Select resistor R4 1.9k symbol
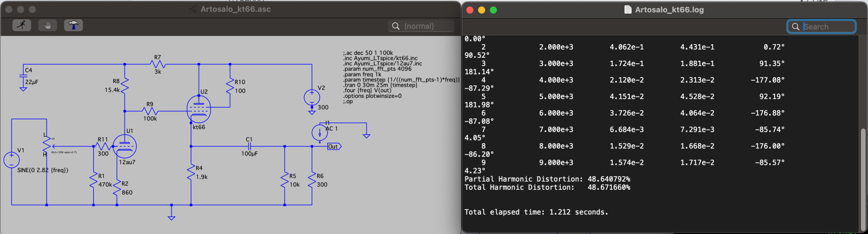The image size is (868, 234). (x=191, y=172)
